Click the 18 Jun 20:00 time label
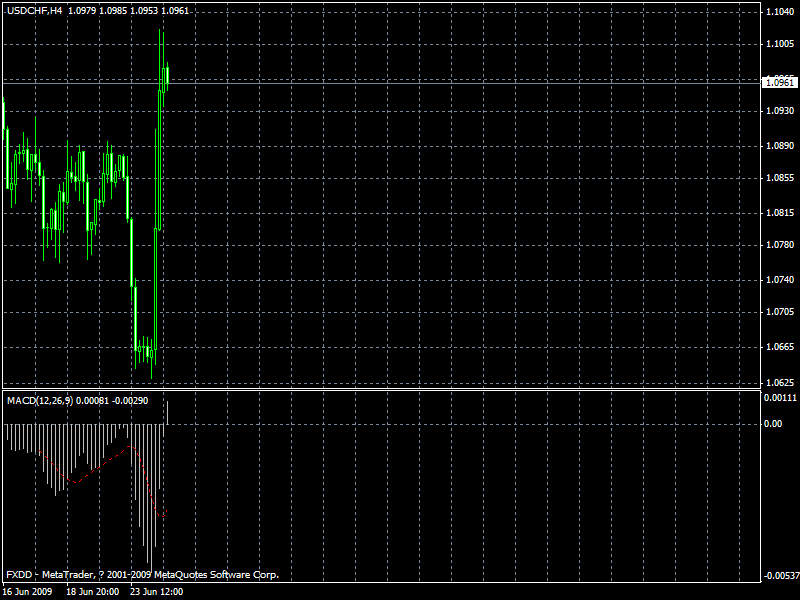Viewport: 800px width, 600px height. tap(93, 592)
